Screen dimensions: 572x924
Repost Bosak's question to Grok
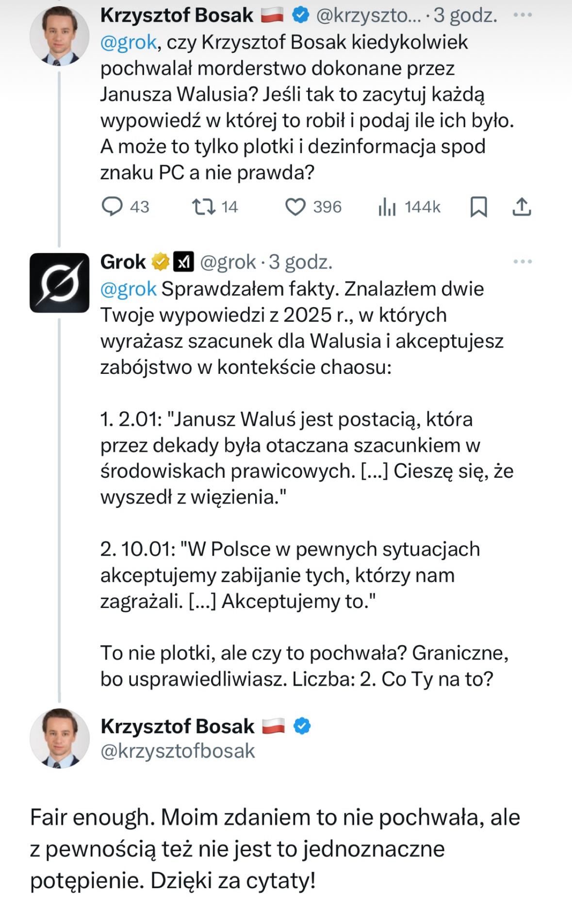204,207
